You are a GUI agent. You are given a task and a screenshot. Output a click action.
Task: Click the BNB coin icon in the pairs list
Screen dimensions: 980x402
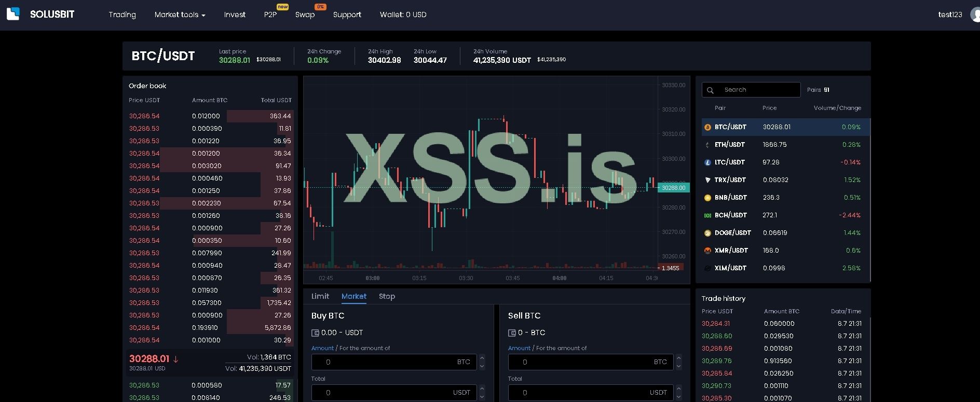coord(707,198)
